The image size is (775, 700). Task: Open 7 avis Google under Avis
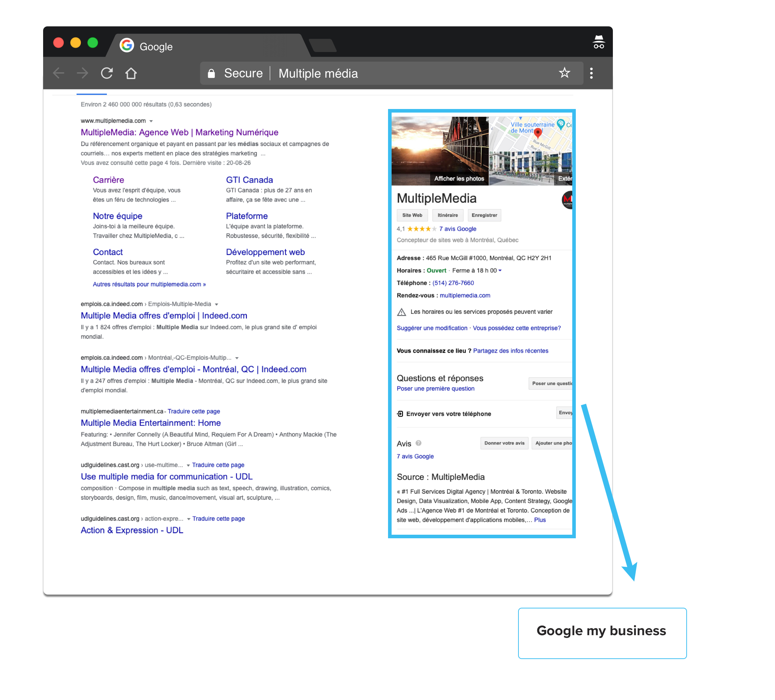tap(415, 456)
